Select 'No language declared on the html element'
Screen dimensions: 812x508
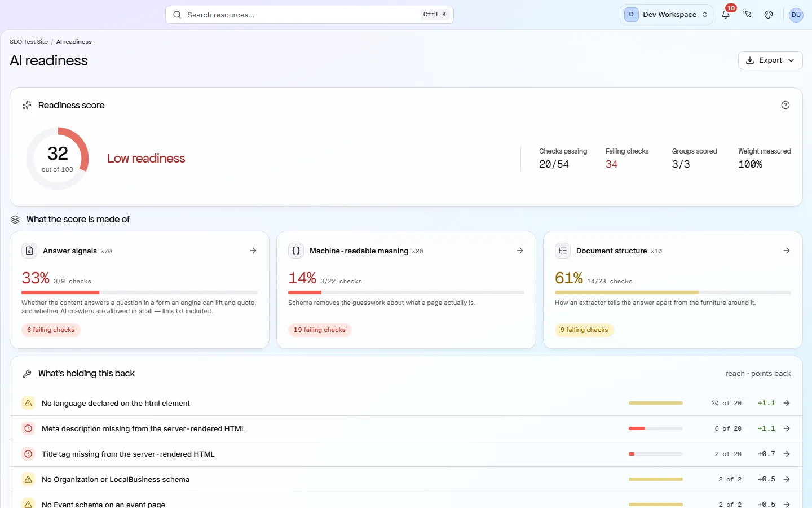(x=116, y=403)
